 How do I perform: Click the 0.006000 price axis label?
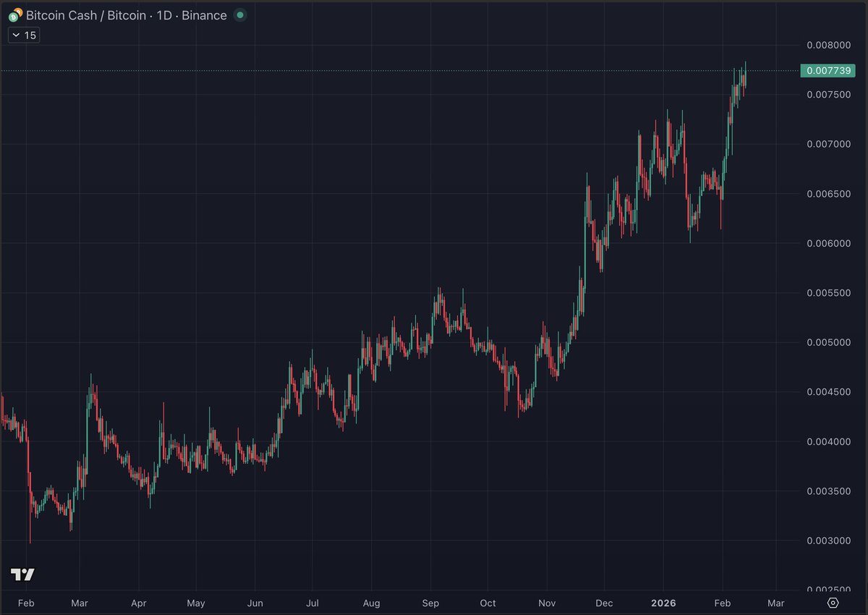click(829, 243)
